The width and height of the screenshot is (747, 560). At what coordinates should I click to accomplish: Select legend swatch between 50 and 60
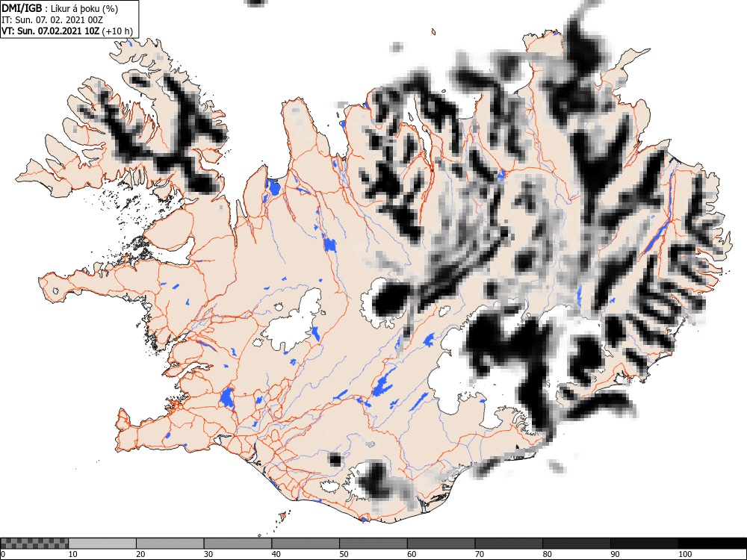(x=373, y=544)
